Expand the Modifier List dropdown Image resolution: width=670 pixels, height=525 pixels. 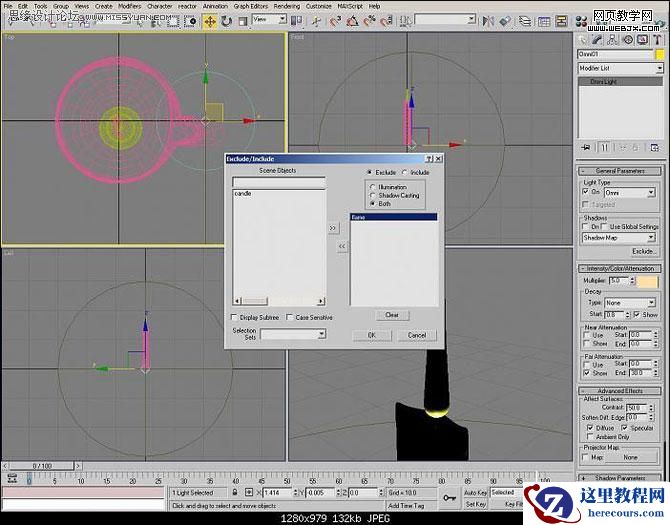658,69
